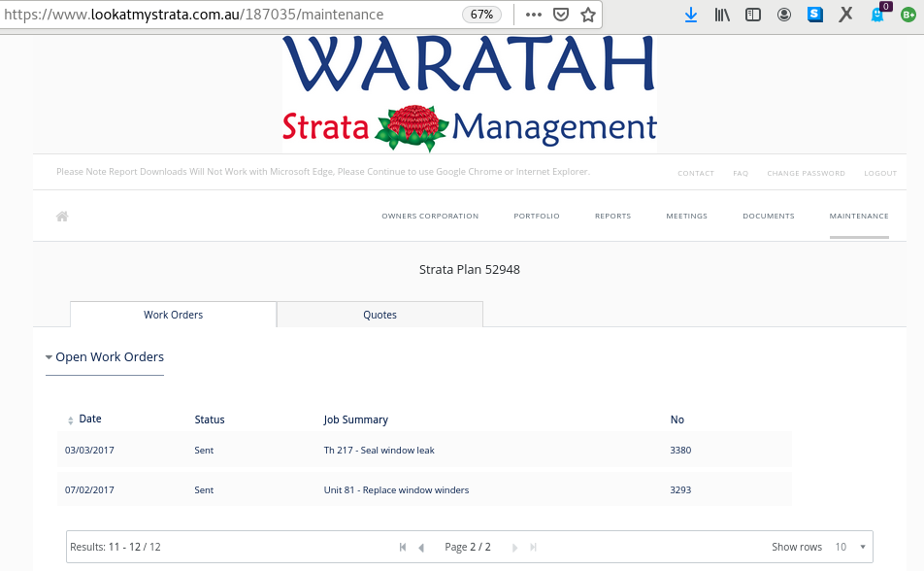Switch to the Work Orders tab
The width and height of the screenshot is (924, 571).
tap(173, 315)
